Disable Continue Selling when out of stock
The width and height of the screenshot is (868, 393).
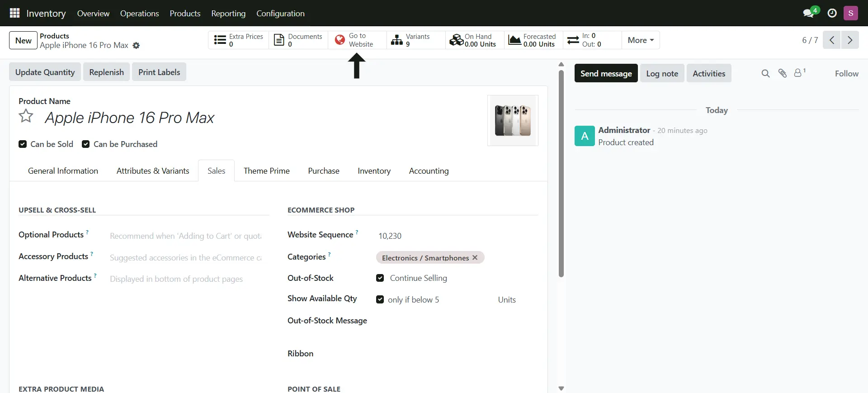coord(380,278)
